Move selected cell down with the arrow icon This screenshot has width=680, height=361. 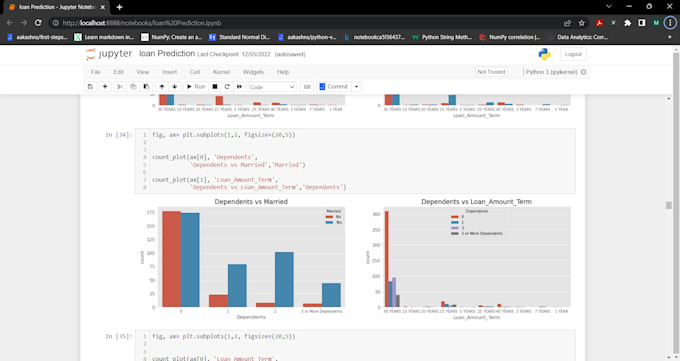tap(175, 87)
